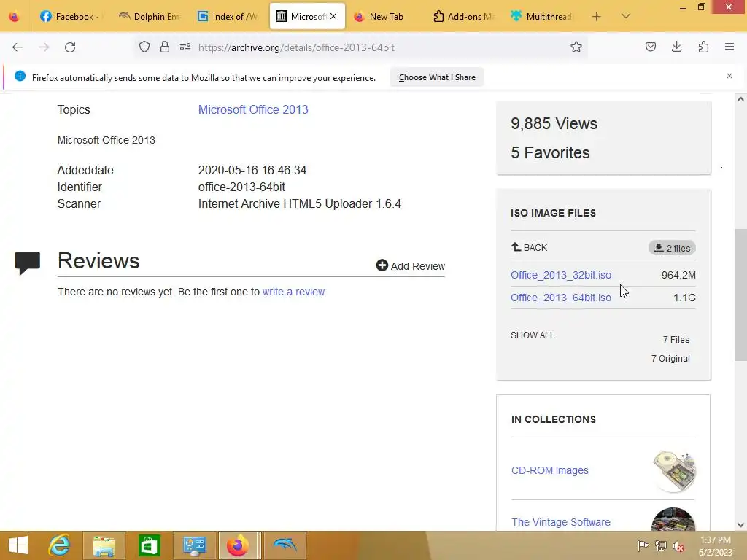This screenshot has height=560, width=747.
Task: Click SHOW ALL files
Action: coord(533,335)
